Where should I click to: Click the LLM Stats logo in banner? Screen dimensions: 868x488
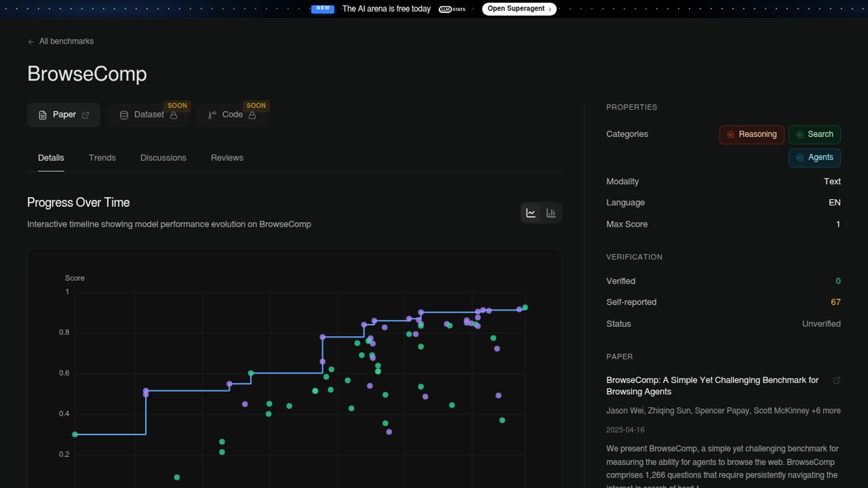tap(452, 9)
